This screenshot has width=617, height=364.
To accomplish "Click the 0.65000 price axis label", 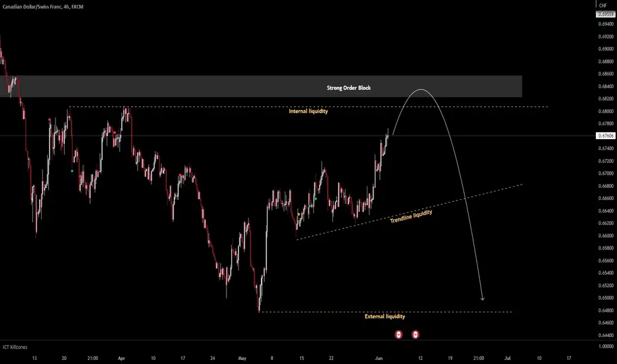I will point(606,298).
